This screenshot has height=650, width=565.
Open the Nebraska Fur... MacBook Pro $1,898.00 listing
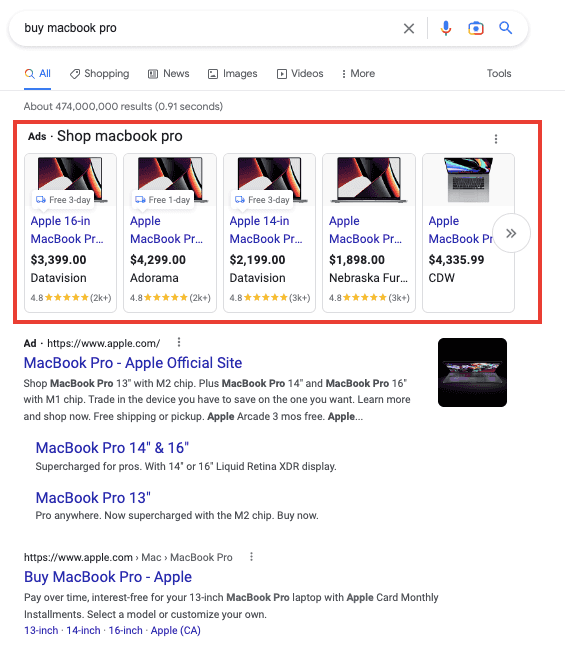point(365,230)
